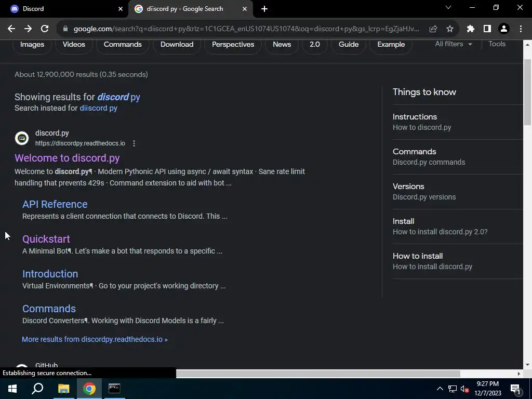Open Windows taskbar search

click(37, 389)
